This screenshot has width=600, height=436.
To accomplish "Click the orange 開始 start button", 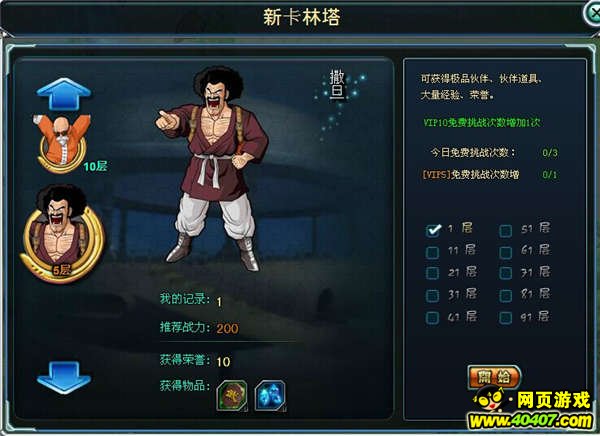I will (494, 377).
